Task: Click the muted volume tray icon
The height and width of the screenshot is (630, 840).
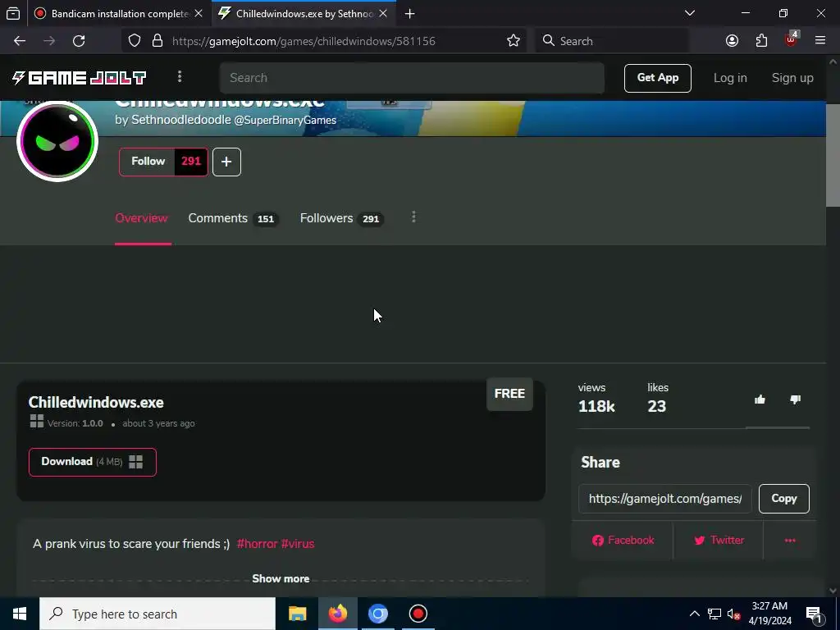Action: point(733,614)
